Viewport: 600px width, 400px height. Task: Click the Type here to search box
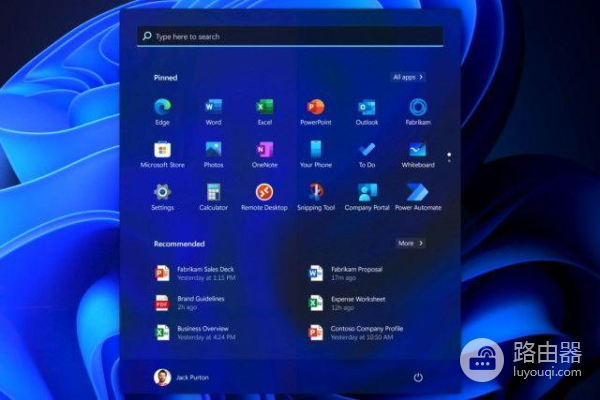(x=290, y=36)
